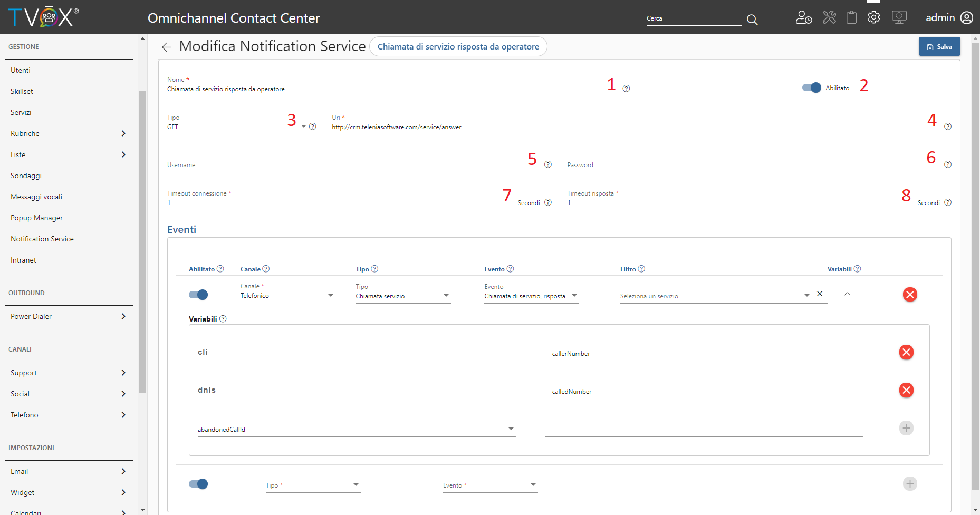Show help for Filtro column header

coord(641,269)
